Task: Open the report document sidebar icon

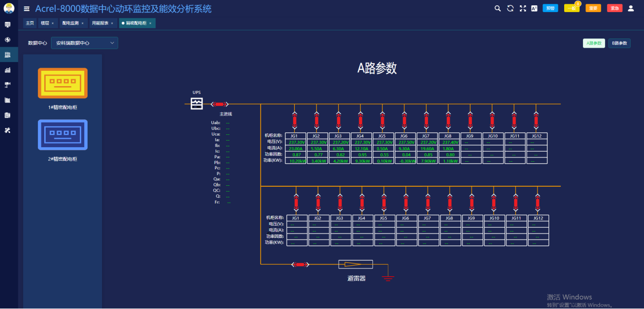Action: click(x=8, y=115)
